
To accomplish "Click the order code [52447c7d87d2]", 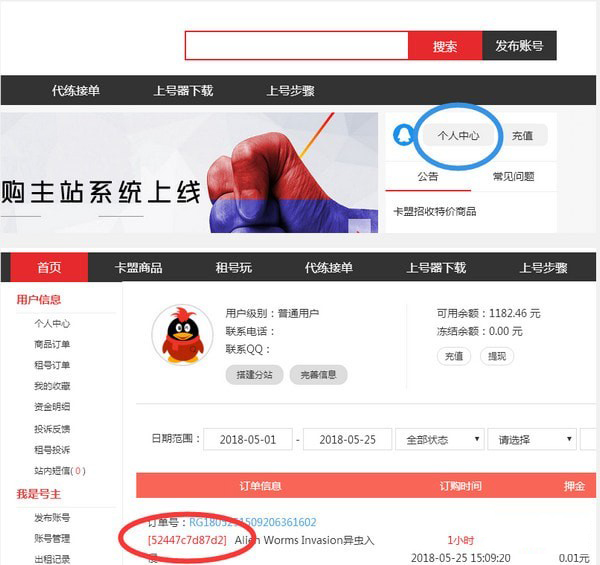I will coord(187,540).
